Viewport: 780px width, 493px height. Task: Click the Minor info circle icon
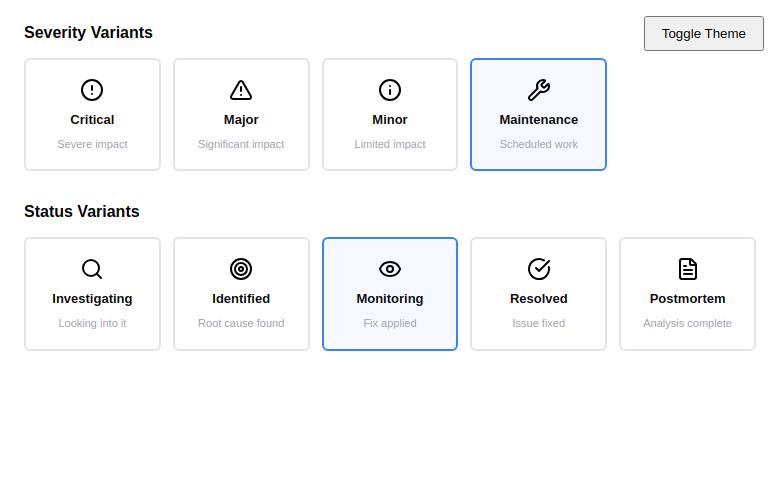[390, 90]
